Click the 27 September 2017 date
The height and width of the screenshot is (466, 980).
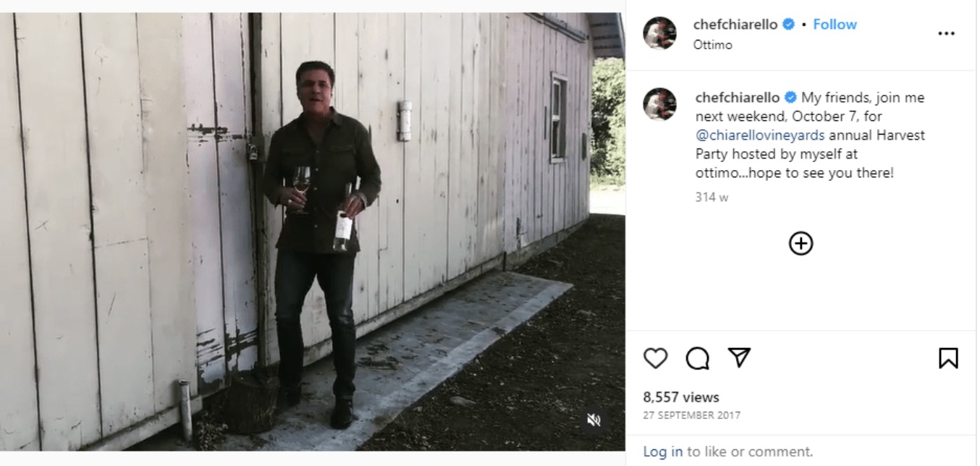click(x=691, y=415)
